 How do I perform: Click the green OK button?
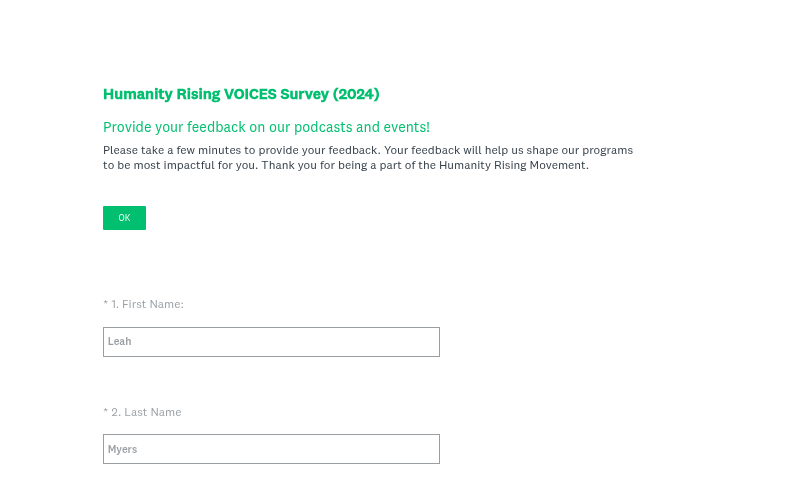tap(124, 218)
